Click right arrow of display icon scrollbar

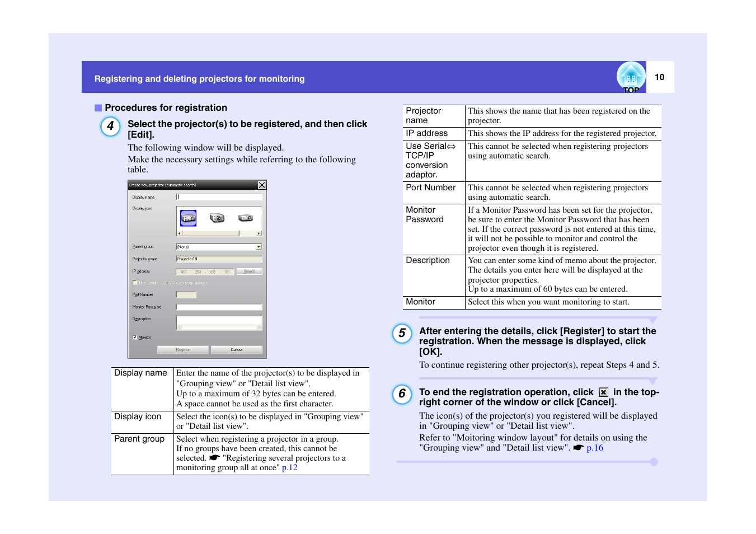[x=259, y=233]
